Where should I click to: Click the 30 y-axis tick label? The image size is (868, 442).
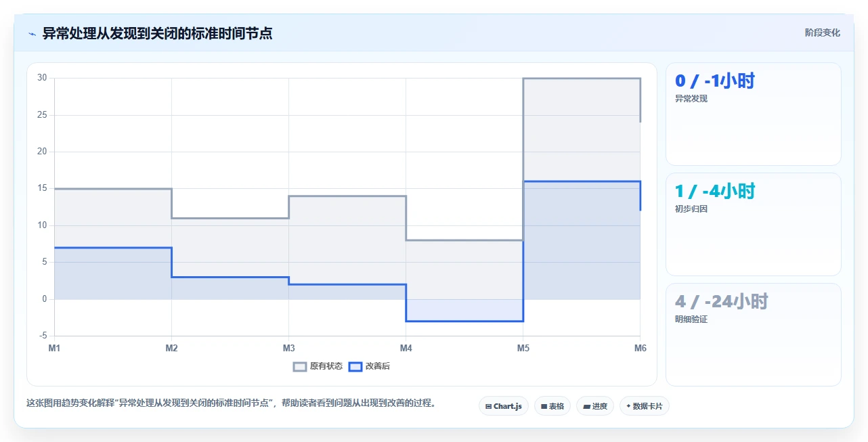(x=42, y=78)
